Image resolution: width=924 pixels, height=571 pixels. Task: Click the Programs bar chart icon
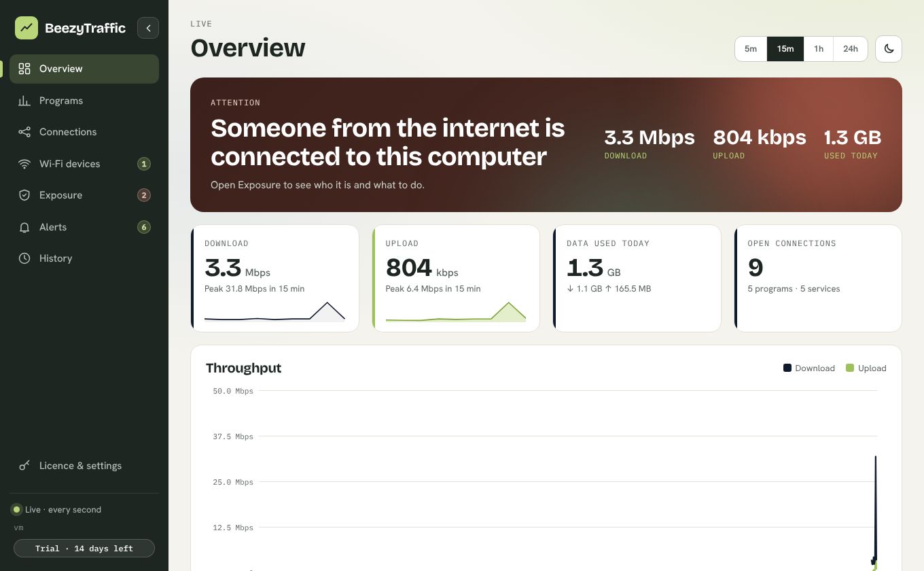tap(24, 101)
